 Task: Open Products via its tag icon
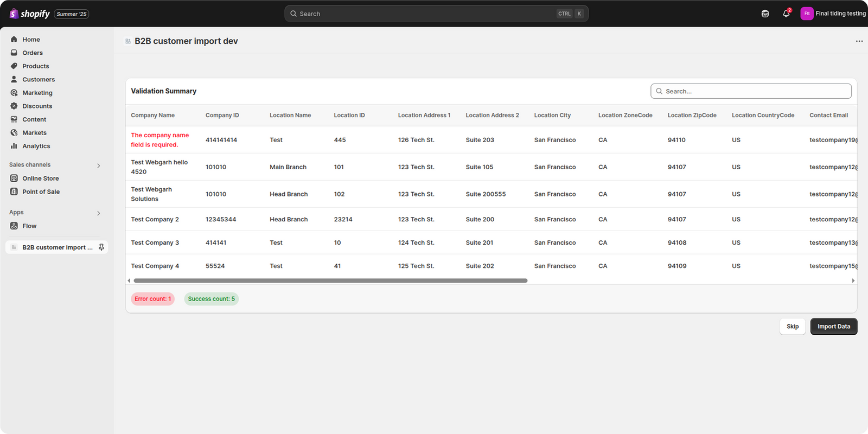click(x=14, y=66)
